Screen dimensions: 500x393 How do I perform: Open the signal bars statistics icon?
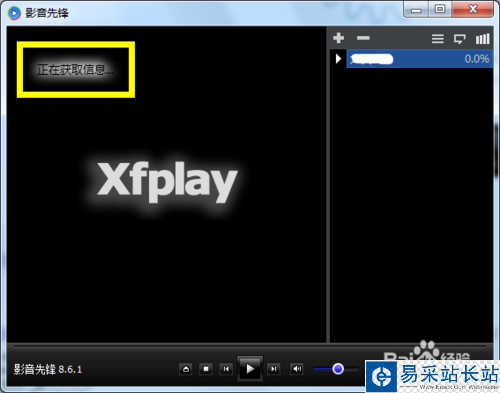tap(483, 39)
